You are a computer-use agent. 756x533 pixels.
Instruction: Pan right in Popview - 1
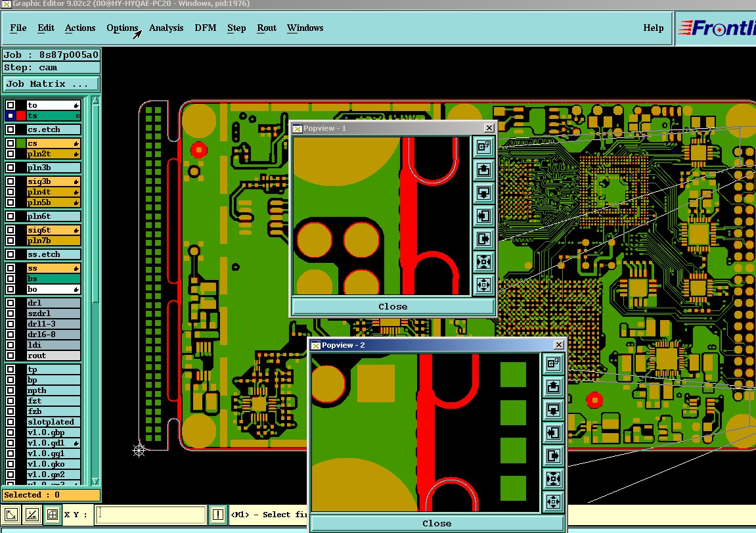[x=483, y=239]
